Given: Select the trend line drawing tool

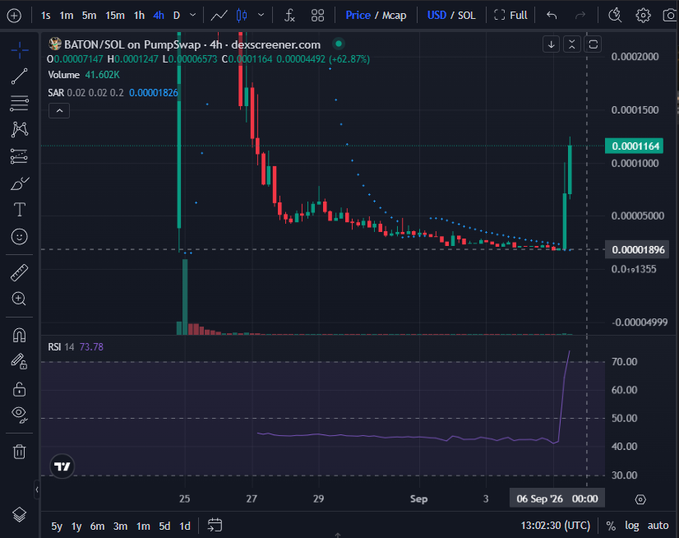Looking at the screenshot, I should [19, 76].
